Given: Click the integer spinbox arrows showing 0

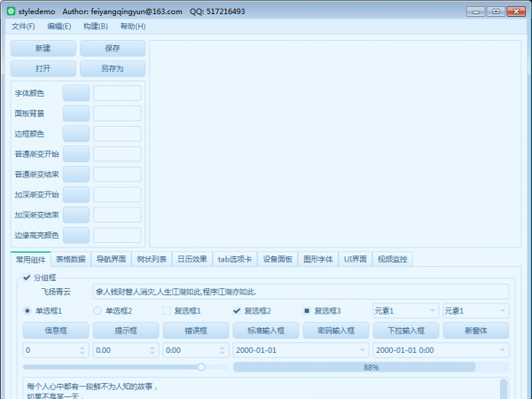Looking at the screenshot, I should pos(82,350).
